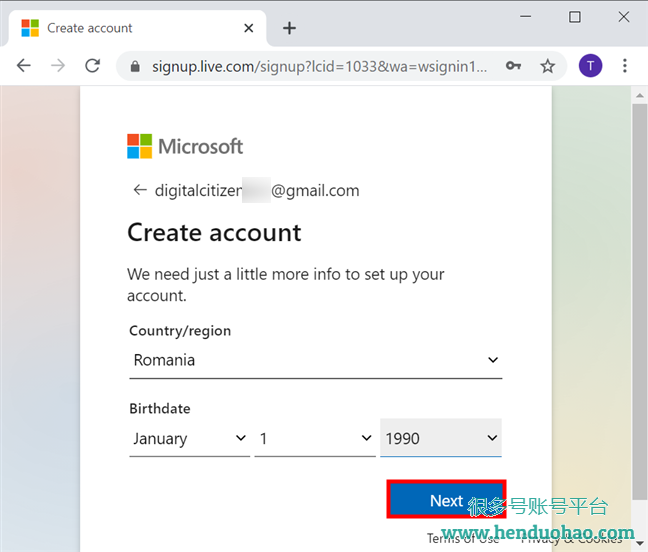Image resolution: width=648 pixels, height=552 pixels.
Task: Open the Chrome three-dot menu
Action: pyautogui.click(x=625, y=66)
